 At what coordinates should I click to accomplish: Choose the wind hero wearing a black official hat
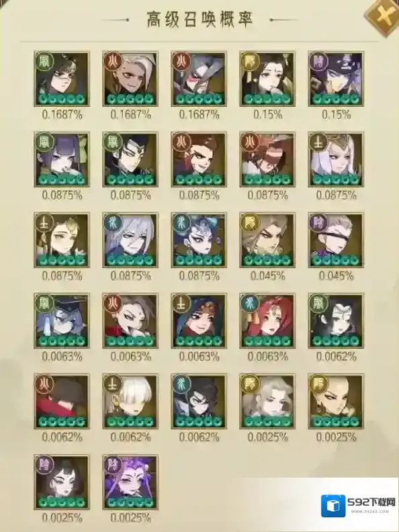coord(62,321)
